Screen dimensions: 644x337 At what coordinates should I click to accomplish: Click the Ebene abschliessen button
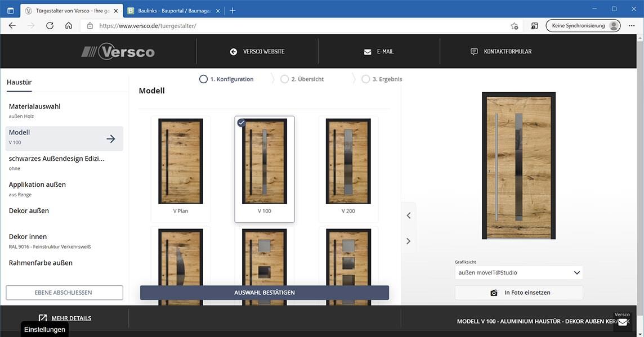click(64, 293)
